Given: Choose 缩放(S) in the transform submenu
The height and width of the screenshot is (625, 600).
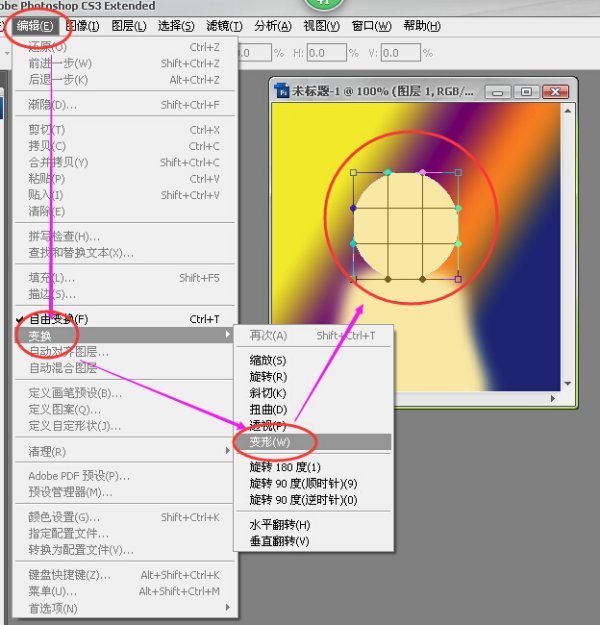Looking at the screenshot, I should click(267, 360).
